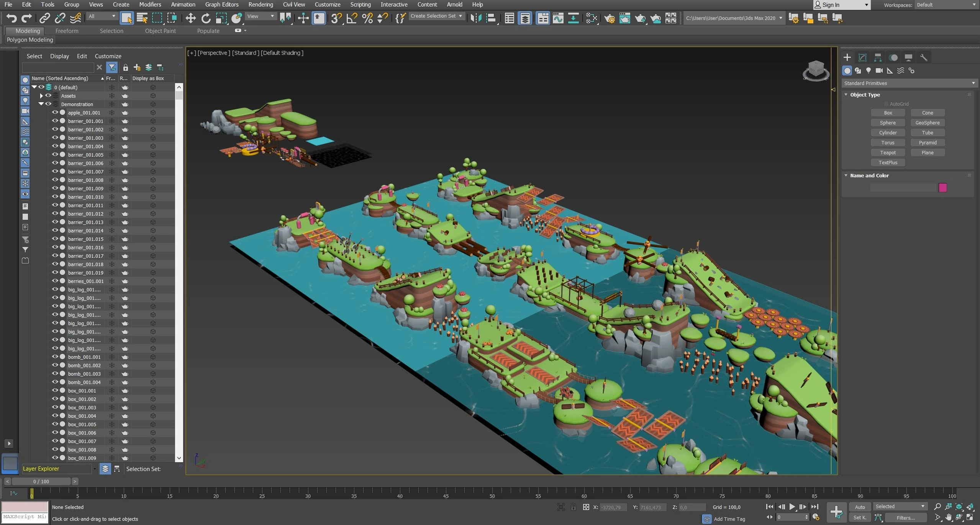
Task: Click the Mirror tool icon
Action: coord(475,18)
